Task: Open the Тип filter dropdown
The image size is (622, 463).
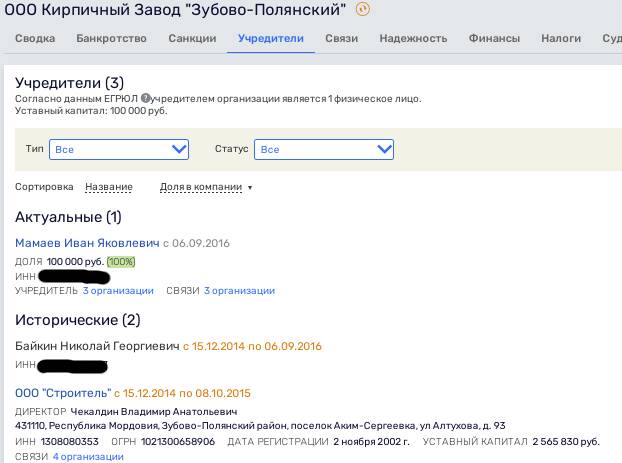Action: pos(119,150)
